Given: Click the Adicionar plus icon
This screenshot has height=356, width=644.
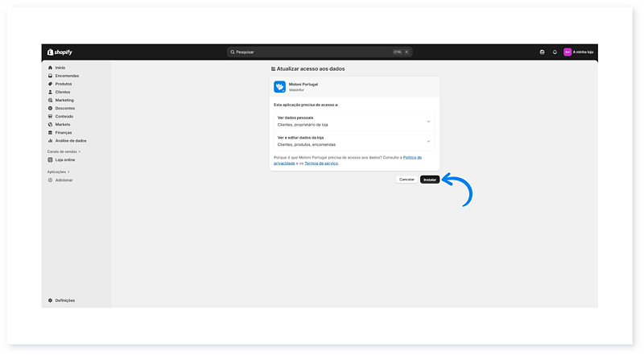Looking at the screenshot, I should [50, 180].
